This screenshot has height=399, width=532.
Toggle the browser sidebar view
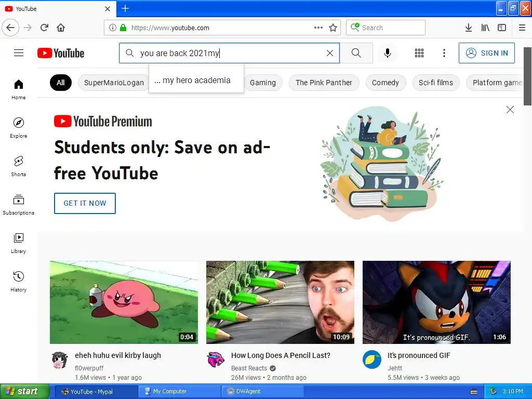click(502, 28)
